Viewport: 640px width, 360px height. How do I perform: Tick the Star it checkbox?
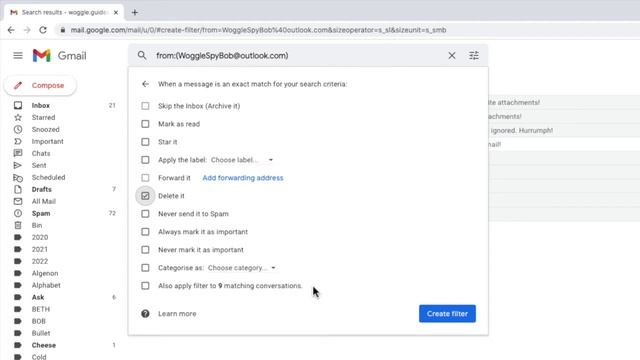[x=145, y=142]
